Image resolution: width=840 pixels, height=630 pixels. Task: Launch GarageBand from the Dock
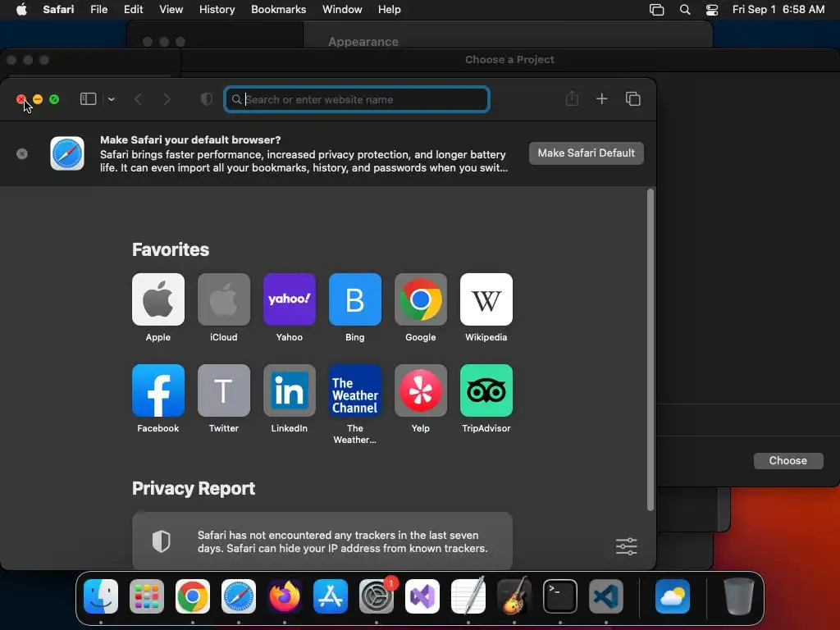(x=514, y=596)
